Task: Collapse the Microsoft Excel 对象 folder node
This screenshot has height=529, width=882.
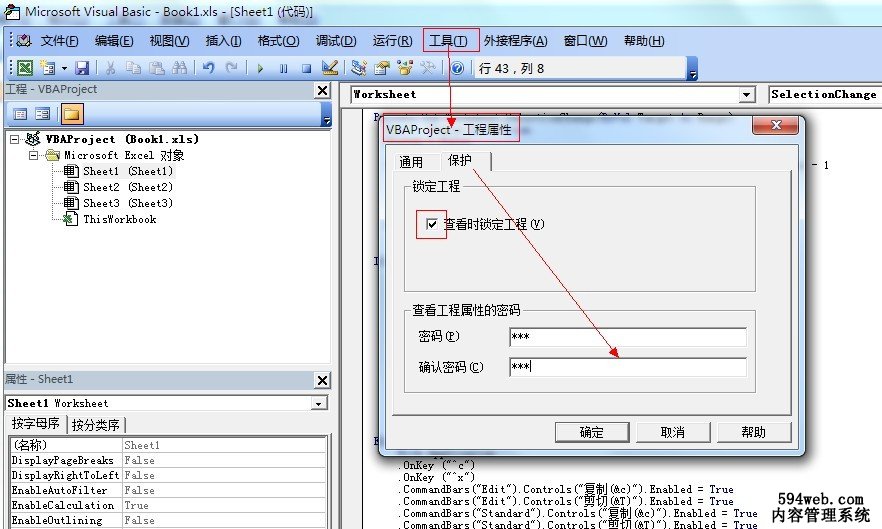Action: tap(34, 155)
